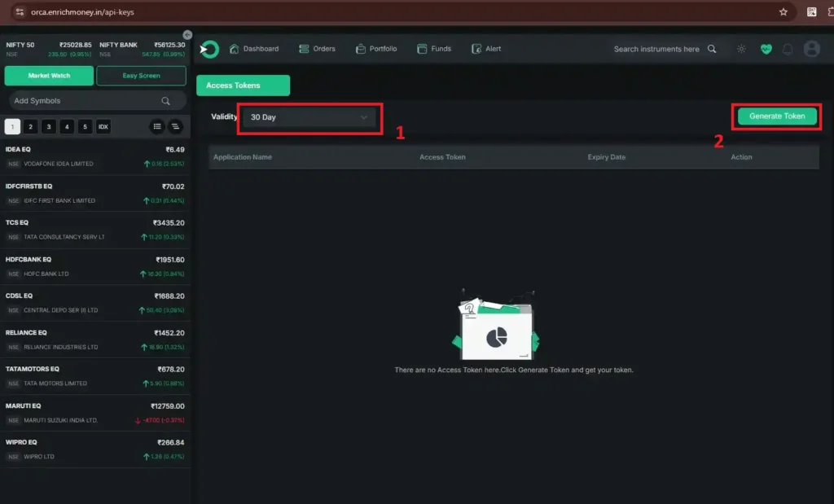
Task: Select the Access Tokens tab
Action: pos(243,85)
